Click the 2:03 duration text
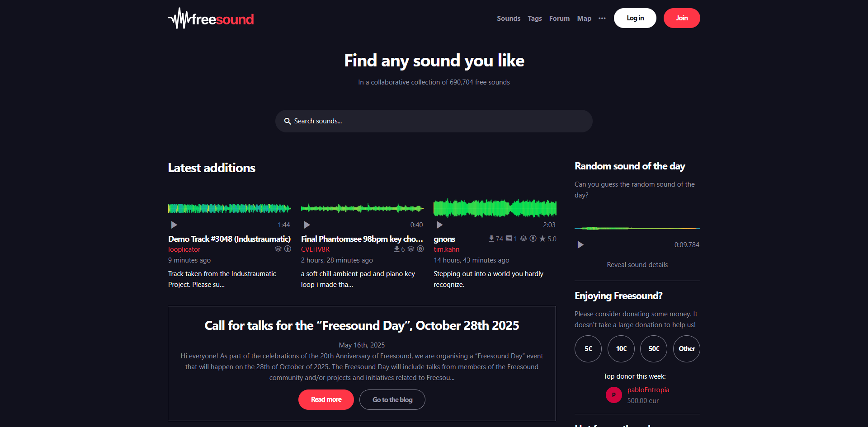This screenshot has height=427, width=868. pos(549,225)
